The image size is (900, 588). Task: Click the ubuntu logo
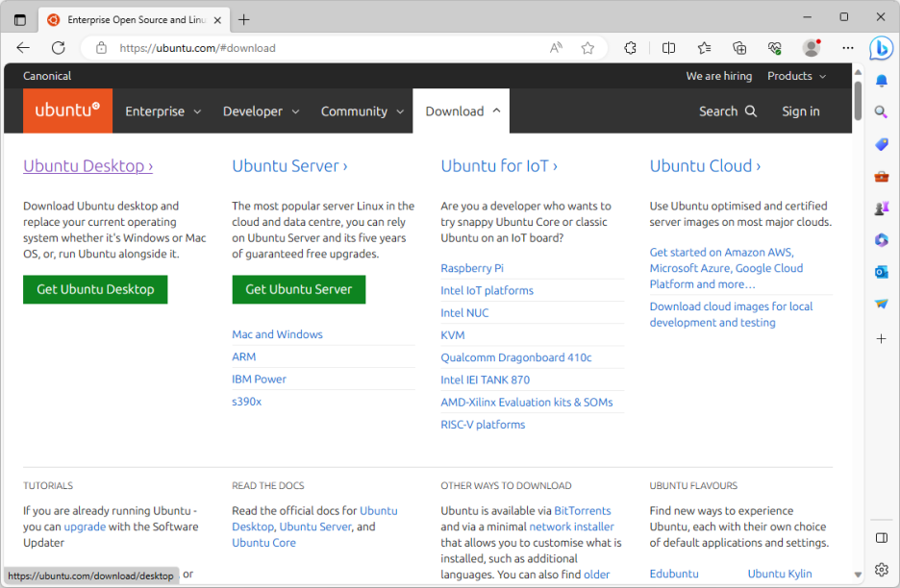[x=67, y=110]
